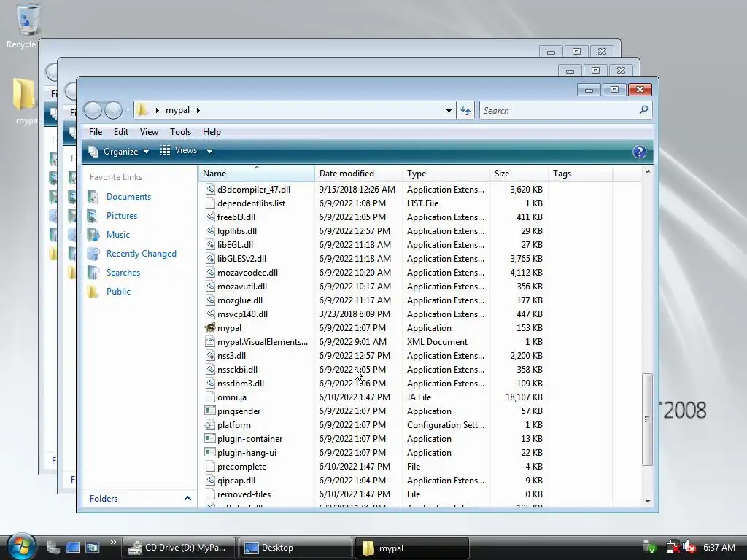747x560 pixels.
Task: Select the precomplete file
Action: 241,466
